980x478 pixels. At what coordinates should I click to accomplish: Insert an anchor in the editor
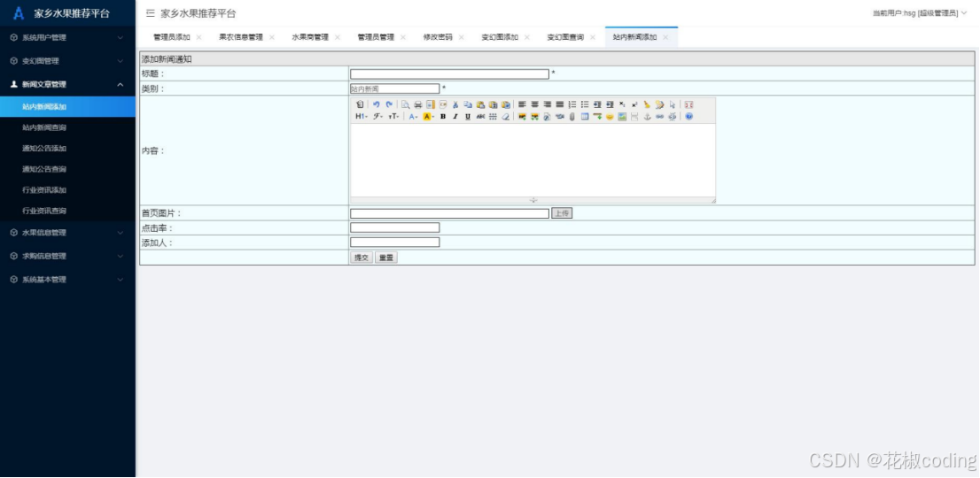(x=647, y=116)
